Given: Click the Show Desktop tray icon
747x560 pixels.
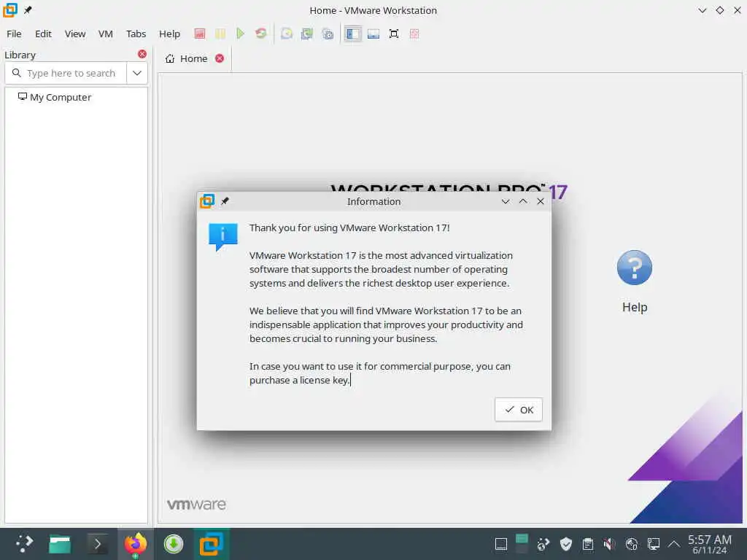Looking at the screenshot, I should click(501, 544).
